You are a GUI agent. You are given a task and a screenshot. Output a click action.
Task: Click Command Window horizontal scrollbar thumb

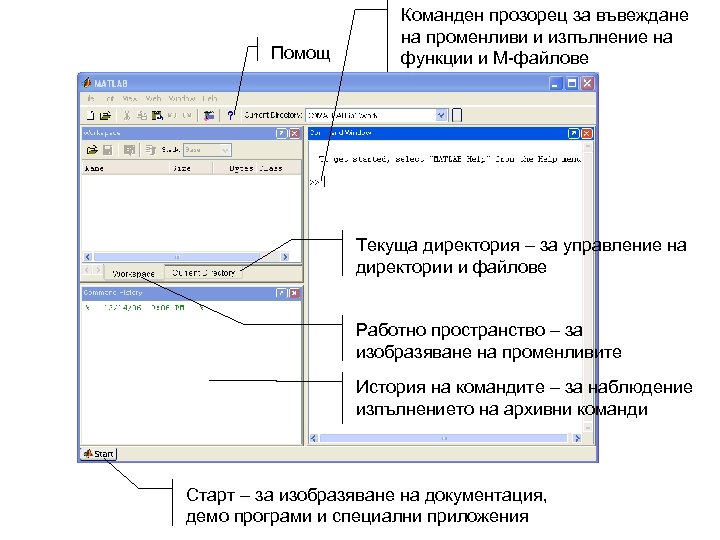(x=443, y=438)
